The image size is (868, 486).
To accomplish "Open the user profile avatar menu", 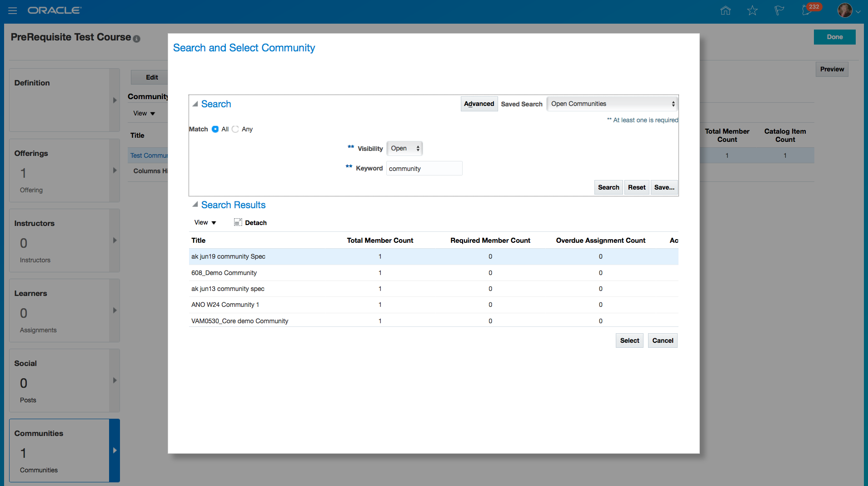I will (x=845, y=10).
